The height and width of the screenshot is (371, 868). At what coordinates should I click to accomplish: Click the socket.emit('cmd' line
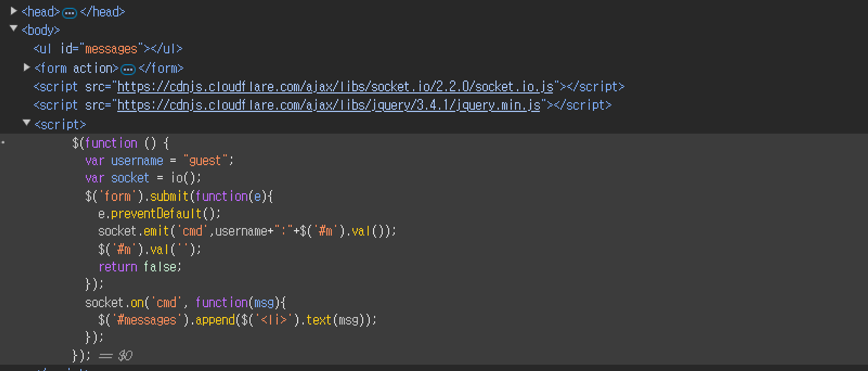click(x=247, y=231)
